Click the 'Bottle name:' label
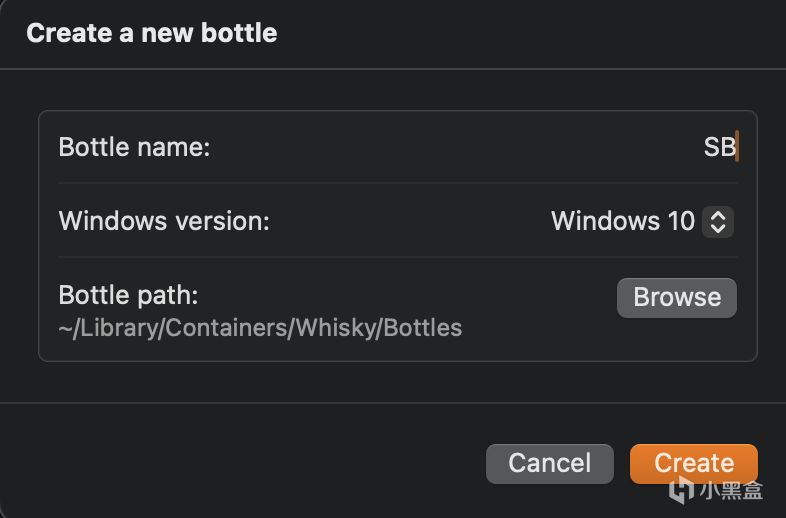The height and width of the screenshot is (518, 786). tap(134, 147)
